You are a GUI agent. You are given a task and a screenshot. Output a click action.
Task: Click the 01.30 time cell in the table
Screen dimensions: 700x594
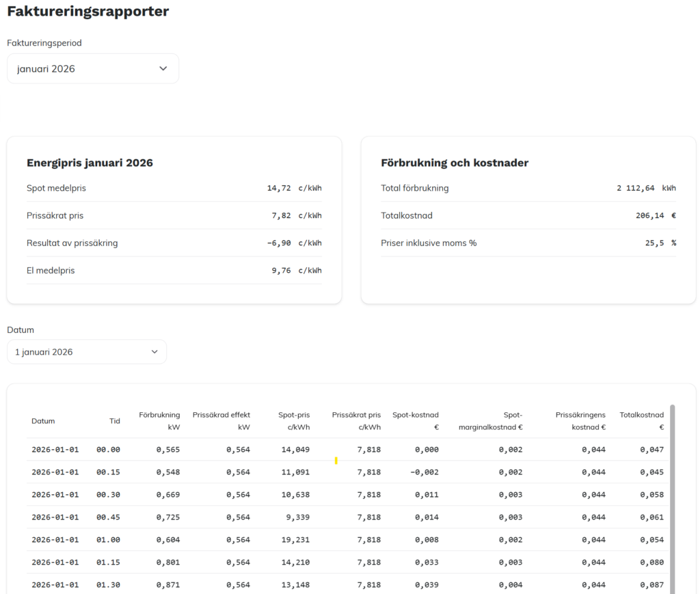coord(108,585)
